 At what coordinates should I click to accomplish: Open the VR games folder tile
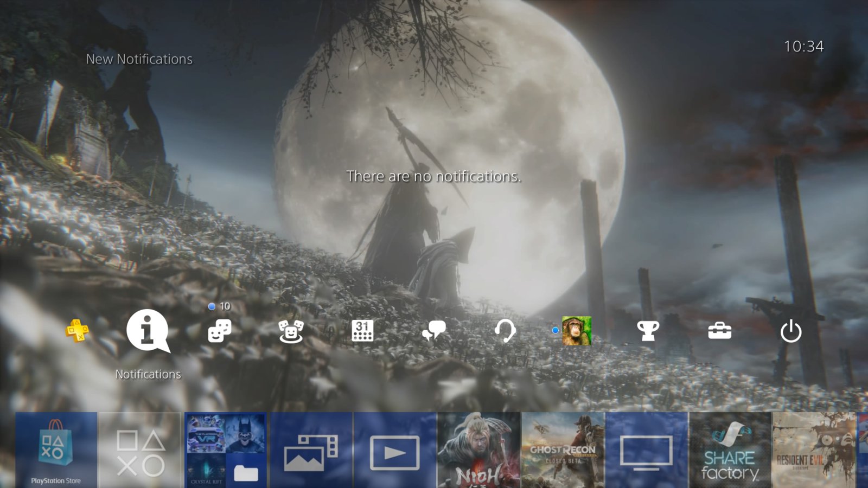point(225,450)
